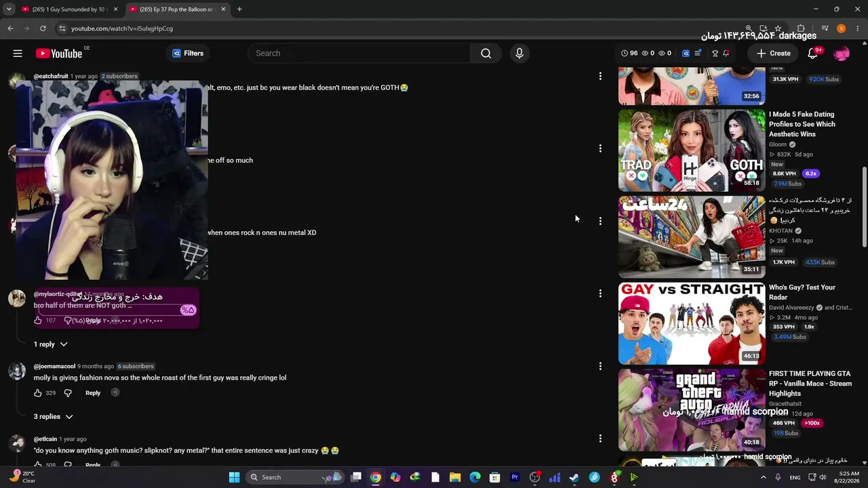Open options menu for the @mylaortiz comment
The width and height of the screenshot is (868, 488).
click(x=600, y=293)
